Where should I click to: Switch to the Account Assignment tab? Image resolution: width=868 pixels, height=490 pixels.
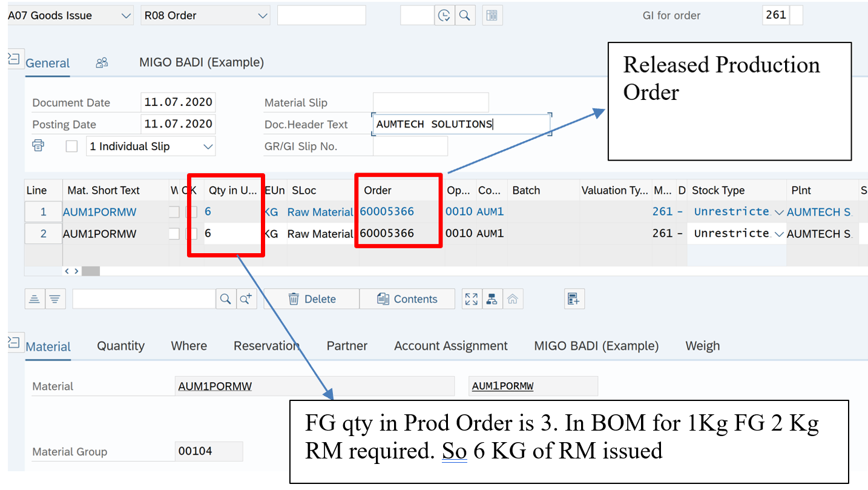pos(450,346)
